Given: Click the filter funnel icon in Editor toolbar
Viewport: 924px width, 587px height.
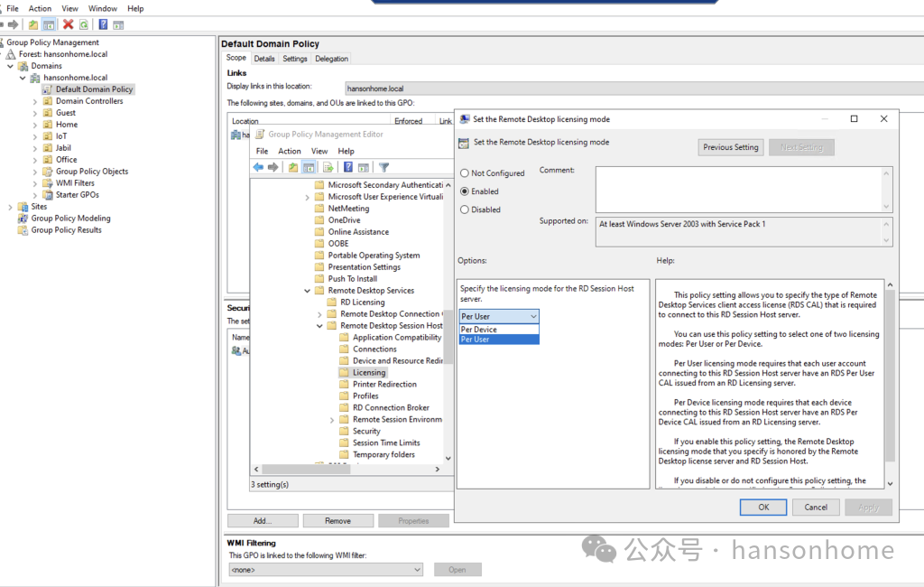Looking at the screenshot, I should click(383, 167).
